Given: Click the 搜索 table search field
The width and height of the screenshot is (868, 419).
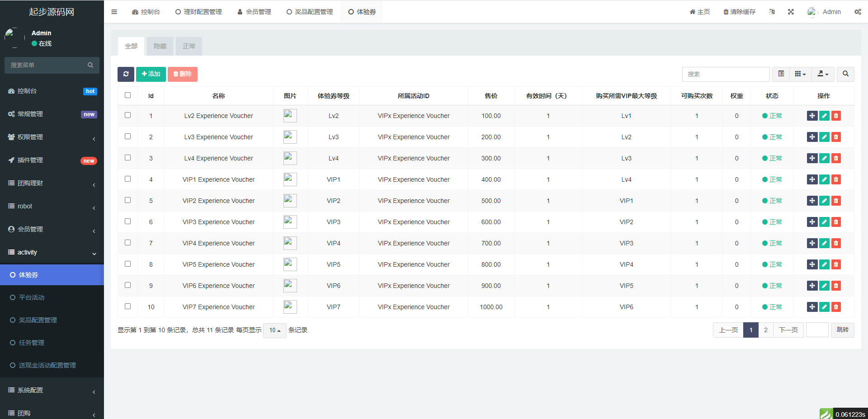Looking at the screenshot, I should (726, 74).
